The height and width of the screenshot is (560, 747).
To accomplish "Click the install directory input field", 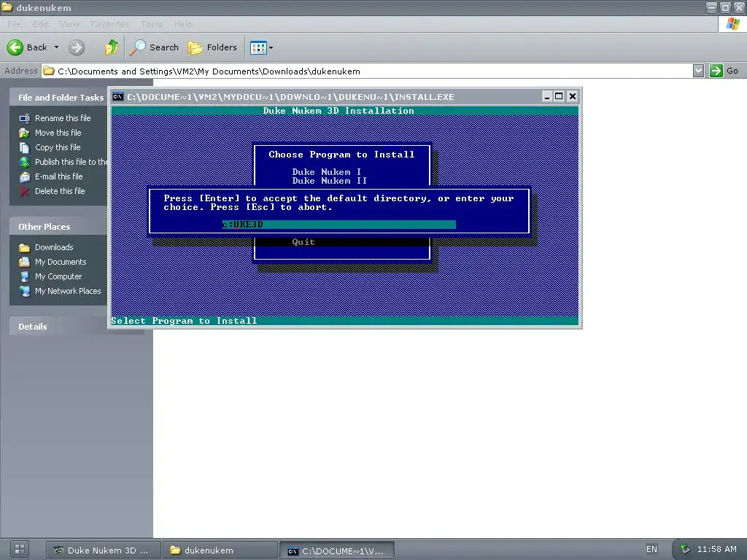I will [338, 225].
